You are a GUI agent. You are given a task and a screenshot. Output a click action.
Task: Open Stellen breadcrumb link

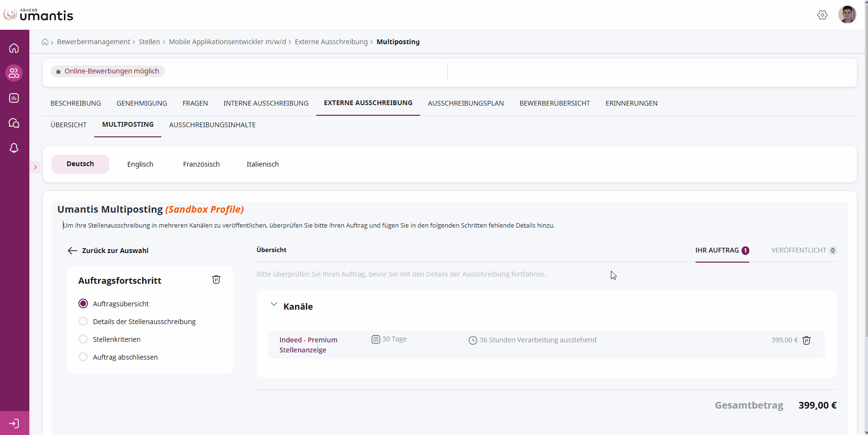click(x=149, y=42)
